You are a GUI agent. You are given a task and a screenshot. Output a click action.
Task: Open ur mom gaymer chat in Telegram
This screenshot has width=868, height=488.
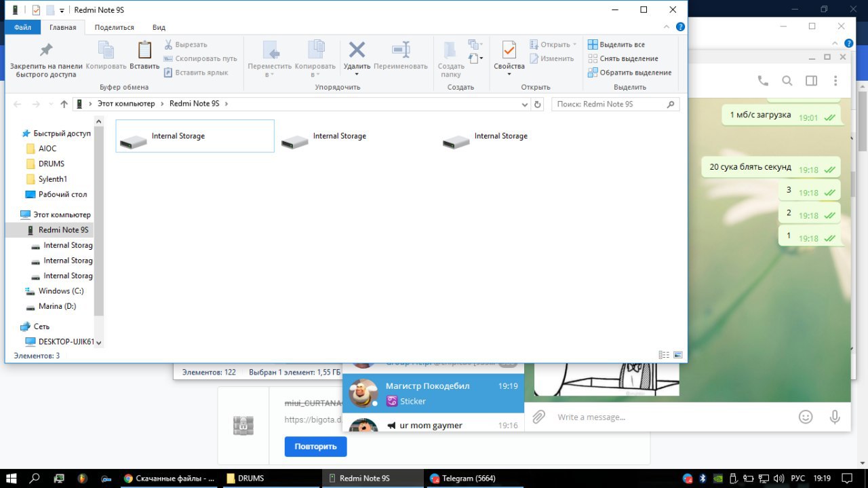coord(433,425)
